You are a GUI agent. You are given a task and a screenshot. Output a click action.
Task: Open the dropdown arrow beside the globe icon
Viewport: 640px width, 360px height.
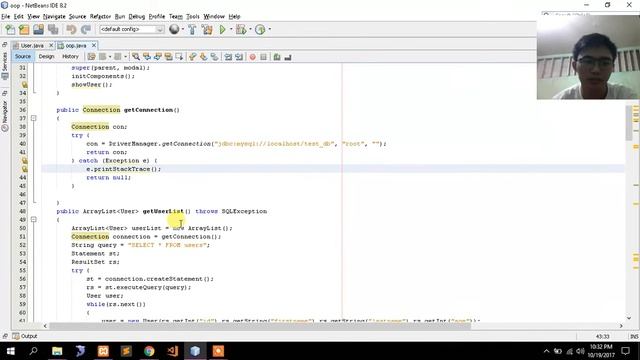point(182,29)
